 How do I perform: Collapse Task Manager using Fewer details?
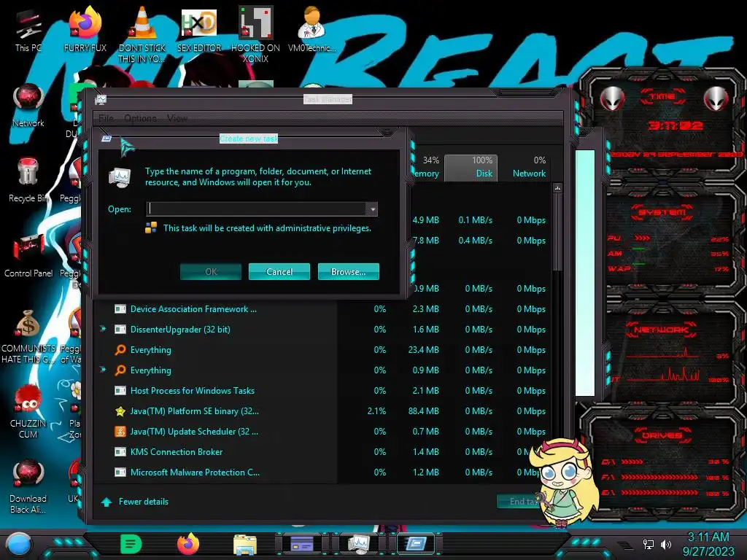pyautogui.click(x=135, y=502)
